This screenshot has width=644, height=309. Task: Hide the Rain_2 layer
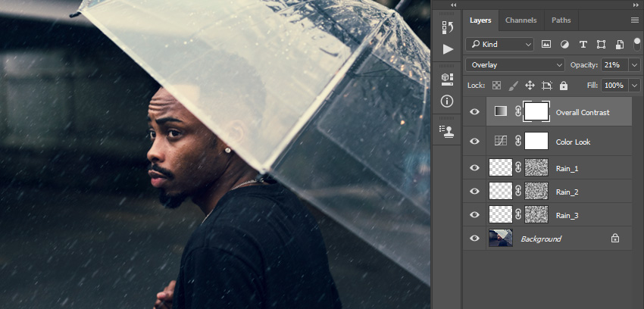click(475, 191)
